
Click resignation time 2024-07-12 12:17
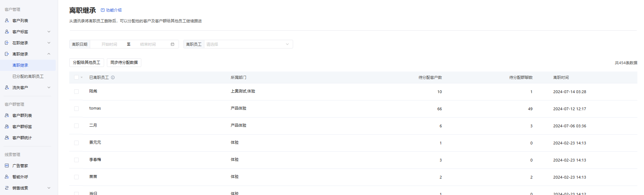[x=570, y=109]
